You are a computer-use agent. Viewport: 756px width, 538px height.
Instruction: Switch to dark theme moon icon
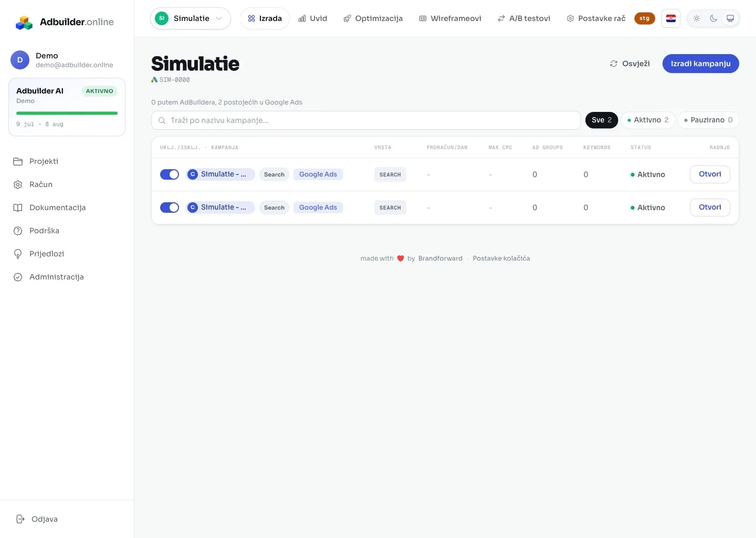(x=713, y=18)
